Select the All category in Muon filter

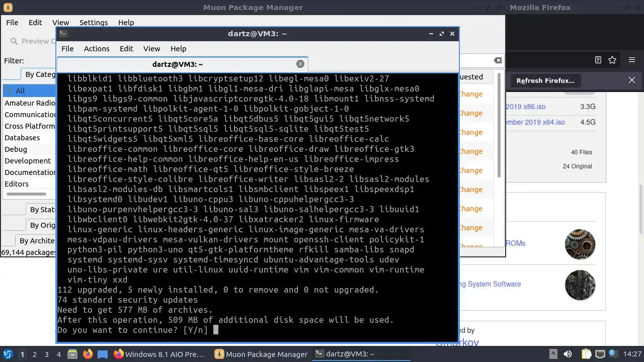pos(29,91)
